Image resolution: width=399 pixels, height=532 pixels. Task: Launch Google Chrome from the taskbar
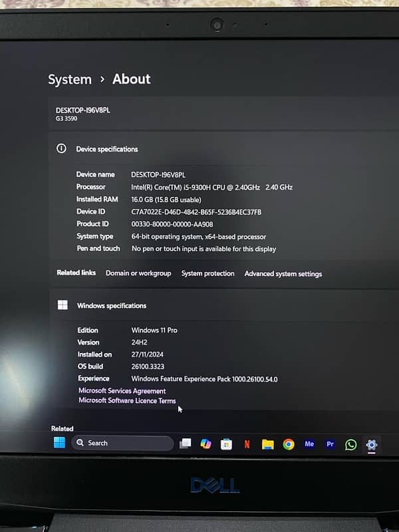(289, 444)
